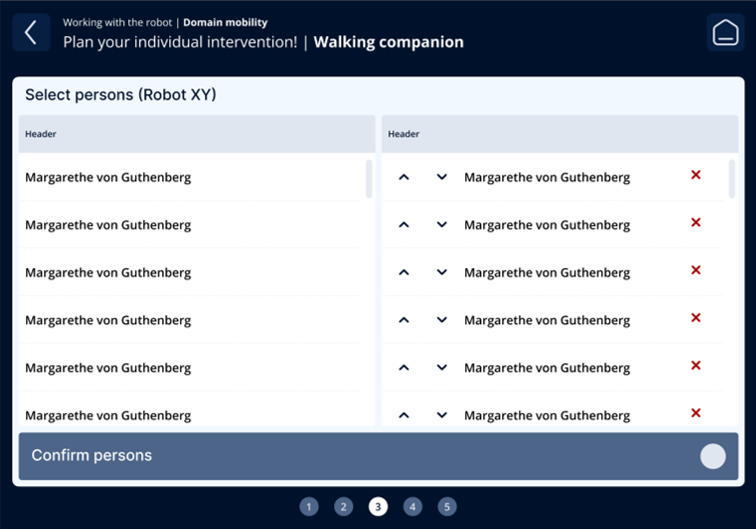Jump to step 1 in the pager
This screenshot has height=529, width=756.
coord(309,507)
